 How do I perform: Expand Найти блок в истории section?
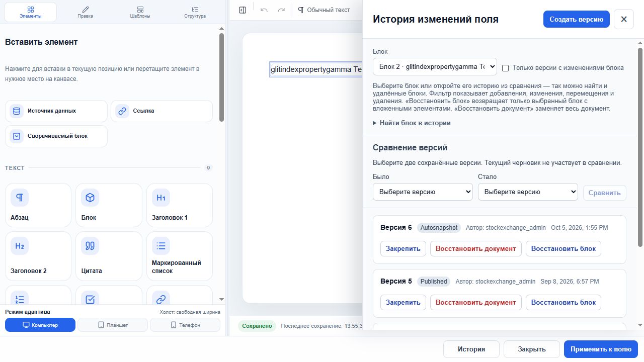point(412,123)
